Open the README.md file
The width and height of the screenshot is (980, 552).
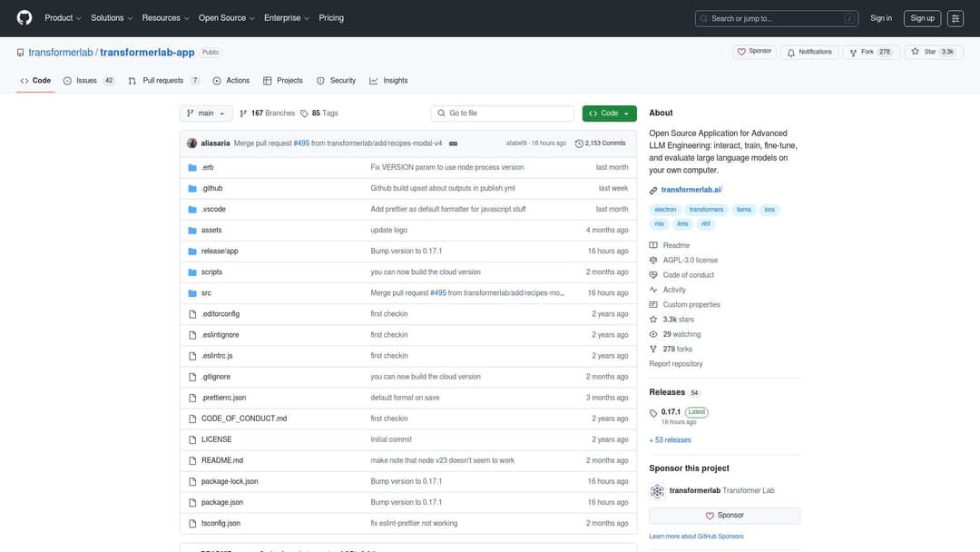point(222,460)
